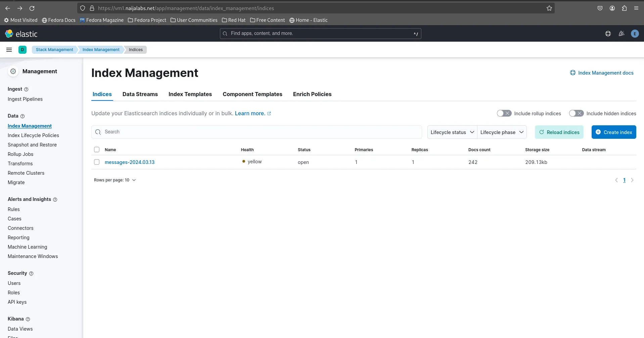
Task: Enable Include hidden indices switch
Action: click(x=576, y=114)
